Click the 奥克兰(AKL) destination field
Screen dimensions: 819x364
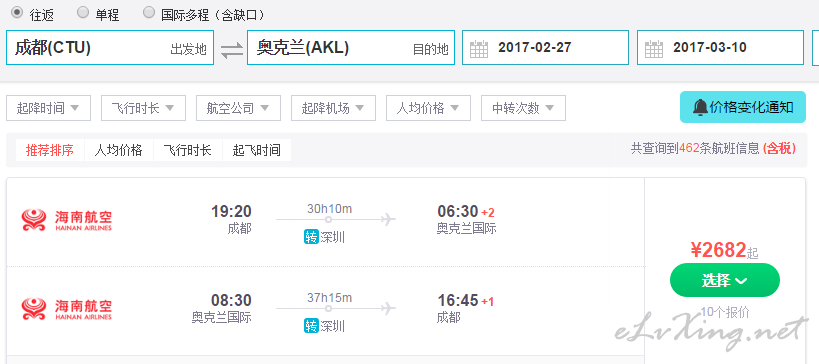pos(351,48)
